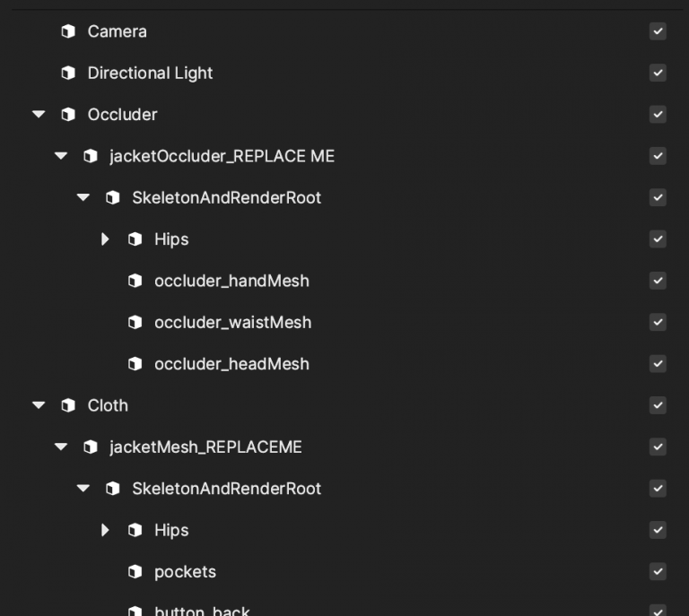
Task: Toggle the jacketMesh_REPLACEME checkbox
Action: click(658, 447)
